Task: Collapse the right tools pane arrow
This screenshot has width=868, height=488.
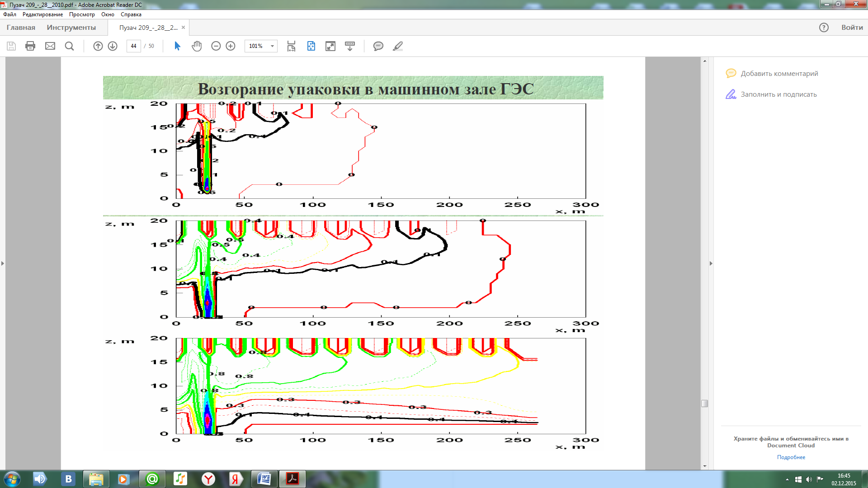Action: tap(711, 263)
